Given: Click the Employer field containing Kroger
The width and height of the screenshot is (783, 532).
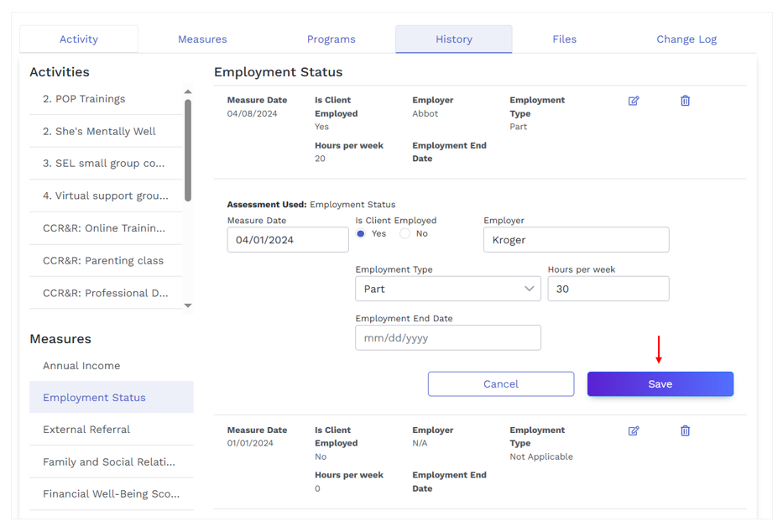Looking at the screenshot, I should [x=577, y=240].
